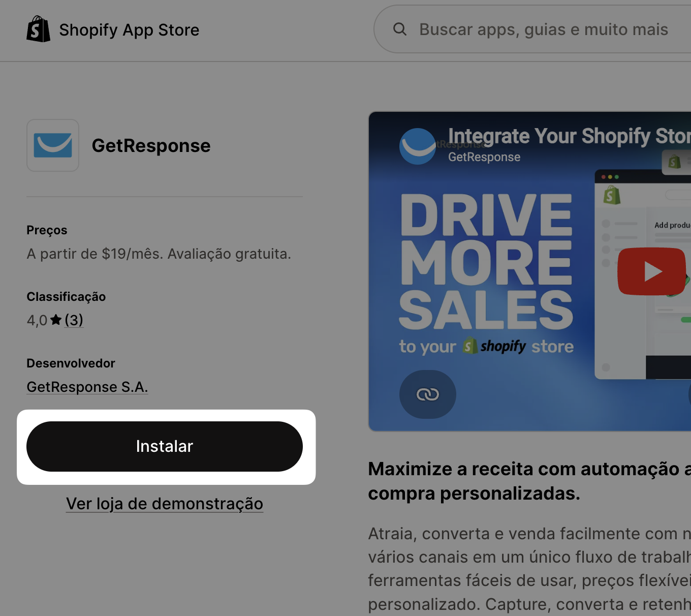The width and height of the screenshot is (691, 616).
Task: Select paragraph starting "Atraia, converta e venda"
Action: (x=529, y=569)
